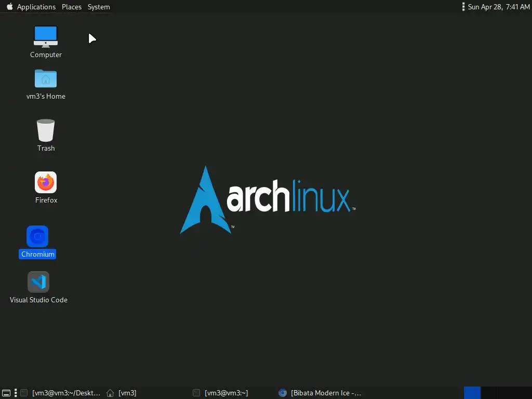Screen dimensions: 532x399
Task: Switch to the second workspace in switcher
Action: pos(489,393)
